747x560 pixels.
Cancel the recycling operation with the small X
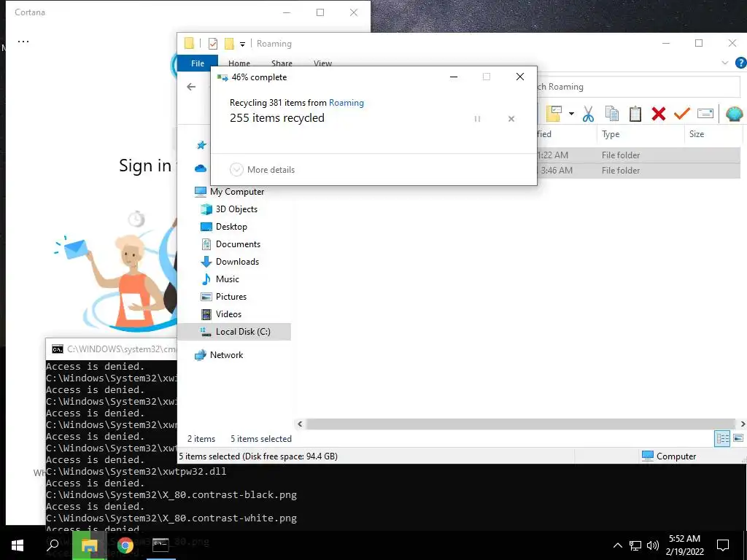[511, 119]
